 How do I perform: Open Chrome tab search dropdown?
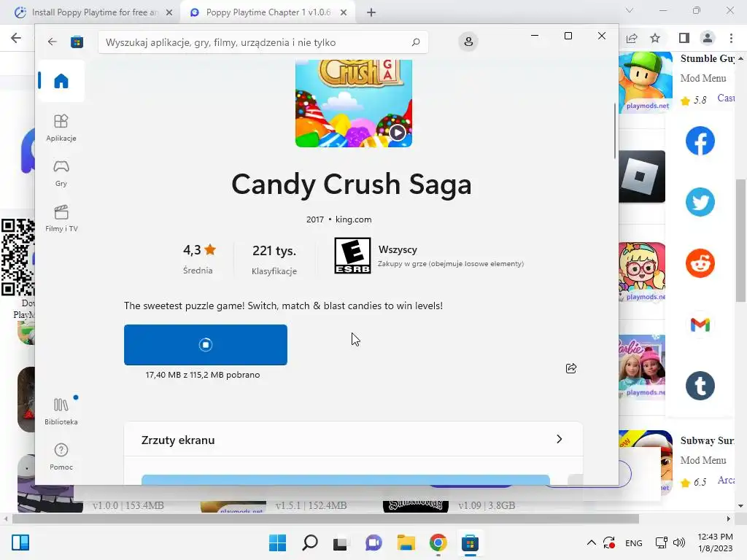point(630,10)
